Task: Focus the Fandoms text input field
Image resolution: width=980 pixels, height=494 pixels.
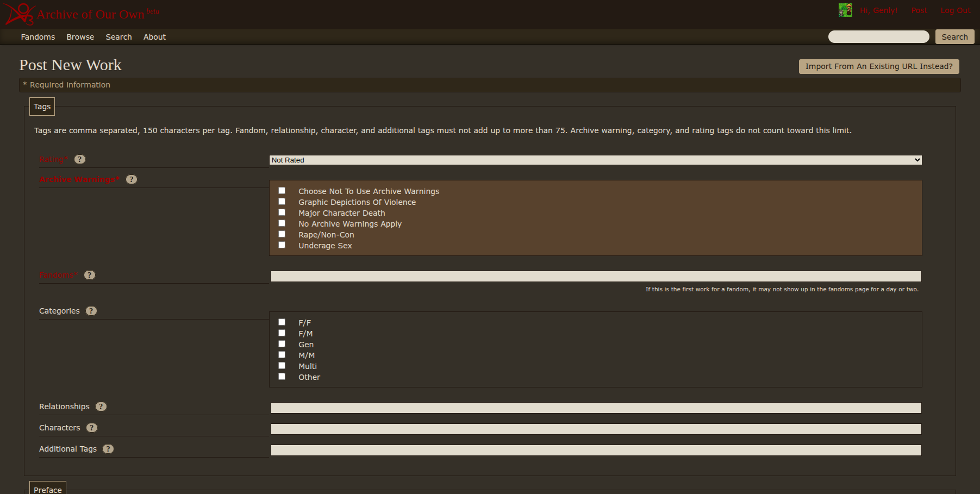Action: [596, 276]
